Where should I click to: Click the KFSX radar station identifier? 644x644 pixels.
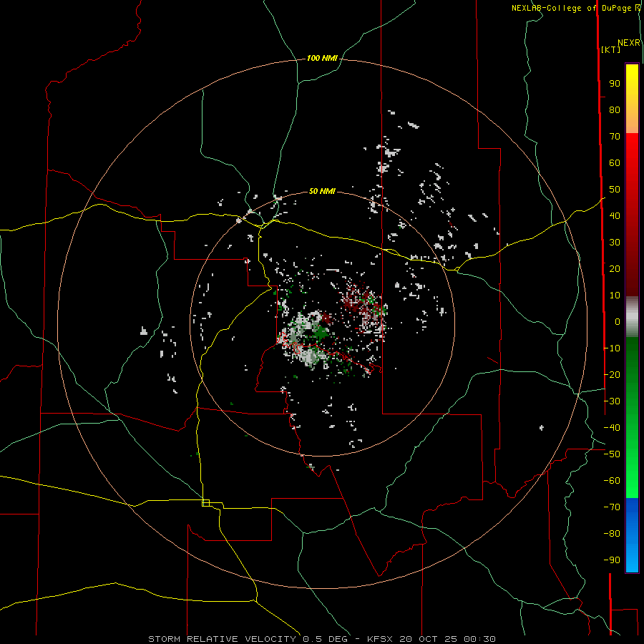pyautogui.click(x=380, y=639)
